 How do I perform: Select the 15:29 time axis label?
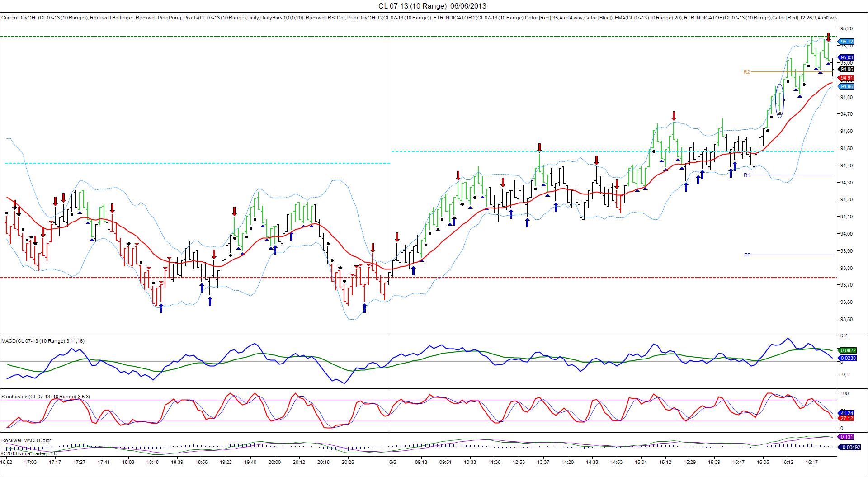click(689, 462)
